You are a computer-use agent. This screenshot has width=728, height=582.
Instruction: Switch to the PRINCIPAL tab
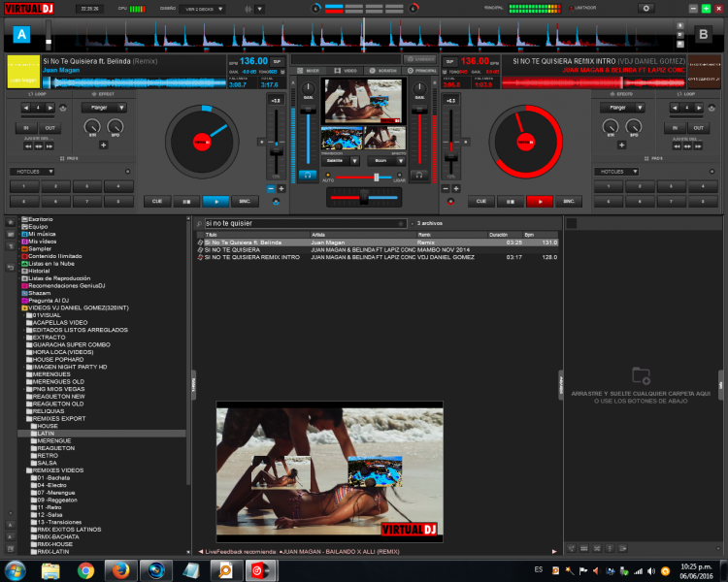point(421,71)
